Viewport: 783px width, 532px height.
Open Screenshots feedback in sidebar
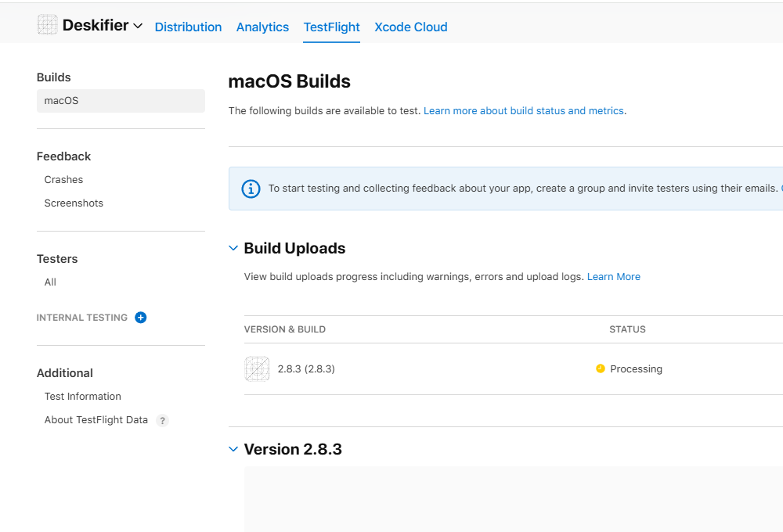74,203
